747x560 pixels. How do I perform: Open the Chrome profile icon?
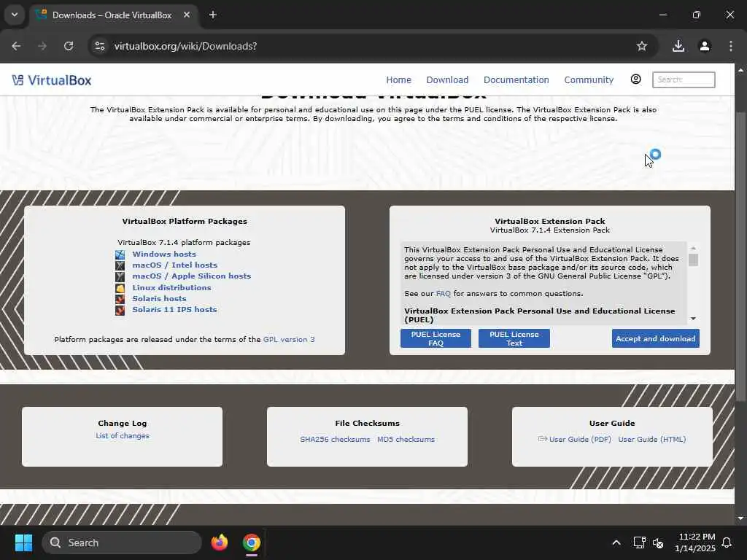pos(705,46)
